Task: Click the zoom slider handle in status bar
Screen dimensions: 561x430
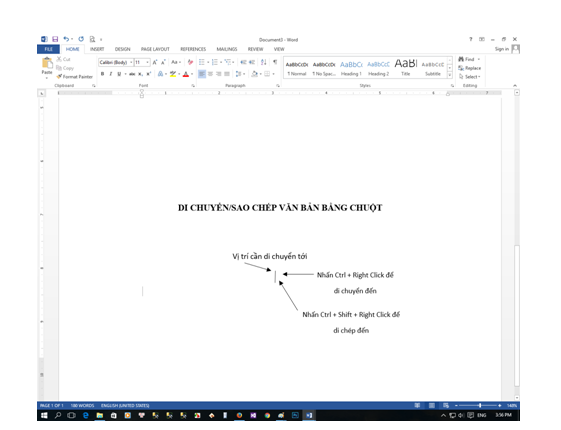Action: (x=480, y=405)
